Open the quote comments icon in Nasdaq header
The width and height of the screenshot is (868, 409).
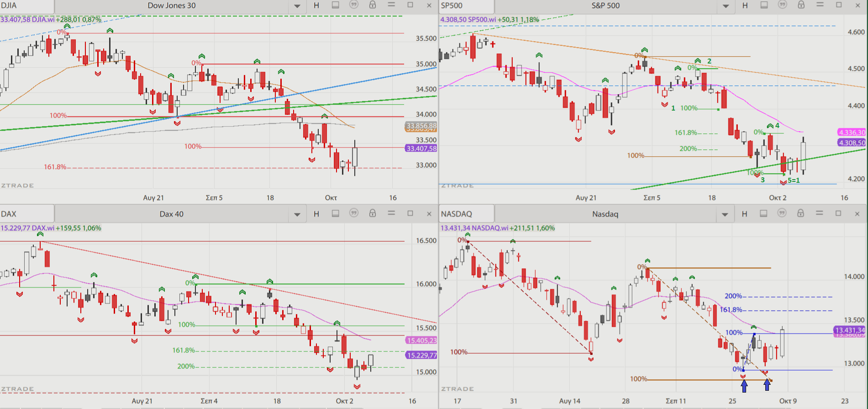782,213
